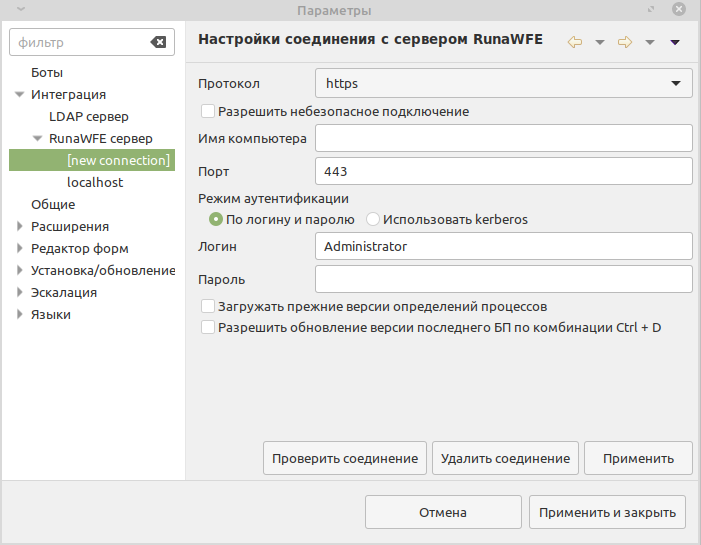Open Эскалация label in the tree
This screenshot has width=701, height=545.
(x=63, y=292)
